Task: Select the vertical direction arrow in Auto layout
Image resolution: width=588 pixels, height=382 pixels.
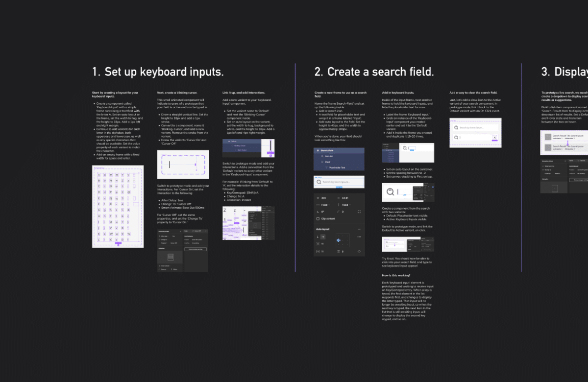Action: pyautogui.click(x=317, y=237)
